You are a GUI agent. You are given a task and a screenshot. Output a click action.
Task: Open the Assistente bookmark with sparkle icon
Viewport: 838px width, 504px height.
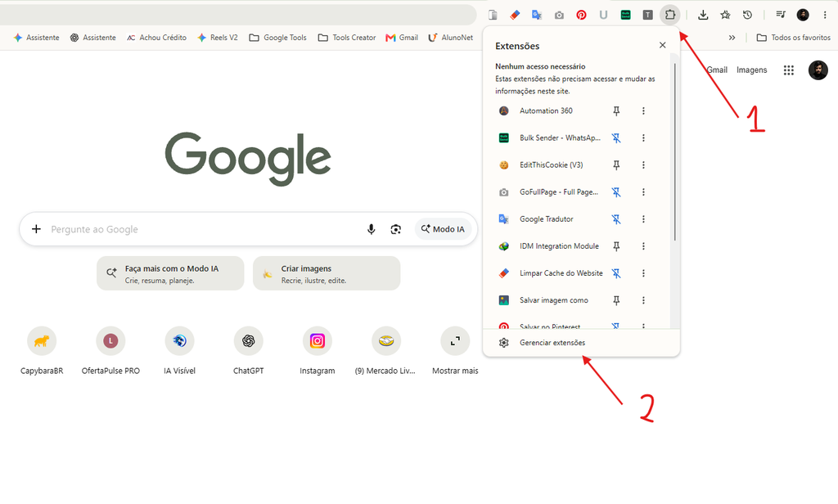(x=36, y=38)
